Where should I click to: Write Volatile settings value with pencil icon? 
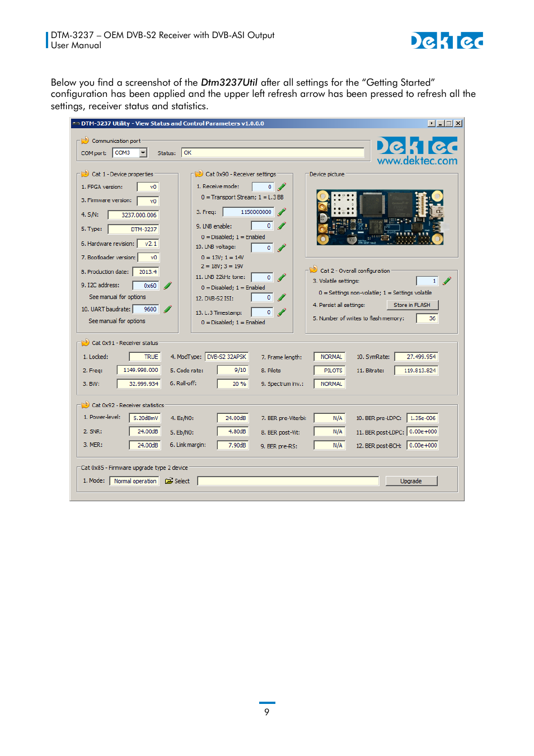pyautogui.click(x=447, y=281)
